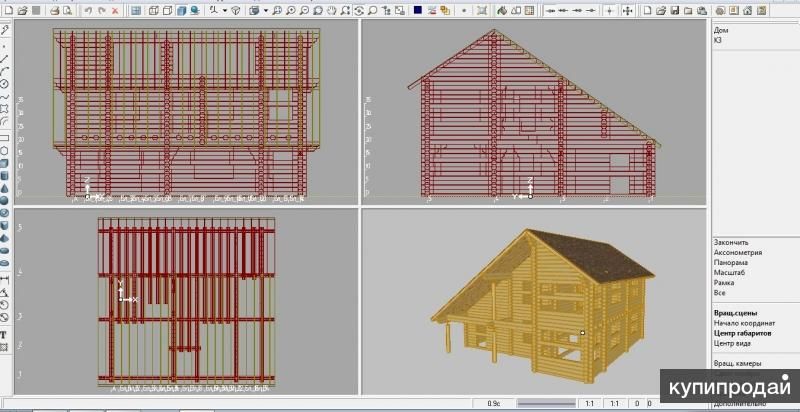Open a file with the folder icon at the left end of the toolbar
The height and width of the screenshot is (412, 800).
(22, 10)
